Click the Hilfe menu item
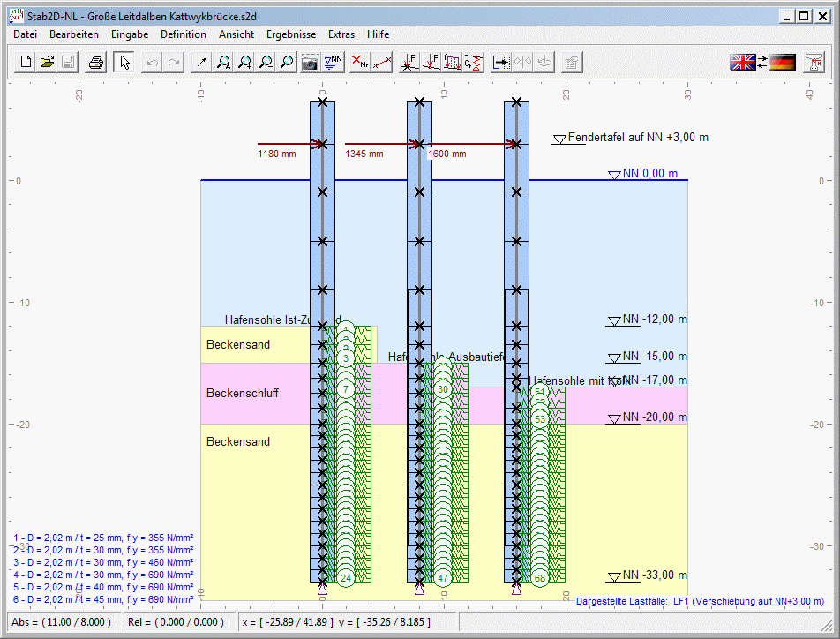 pyautogui.click(x=379, y=34)
